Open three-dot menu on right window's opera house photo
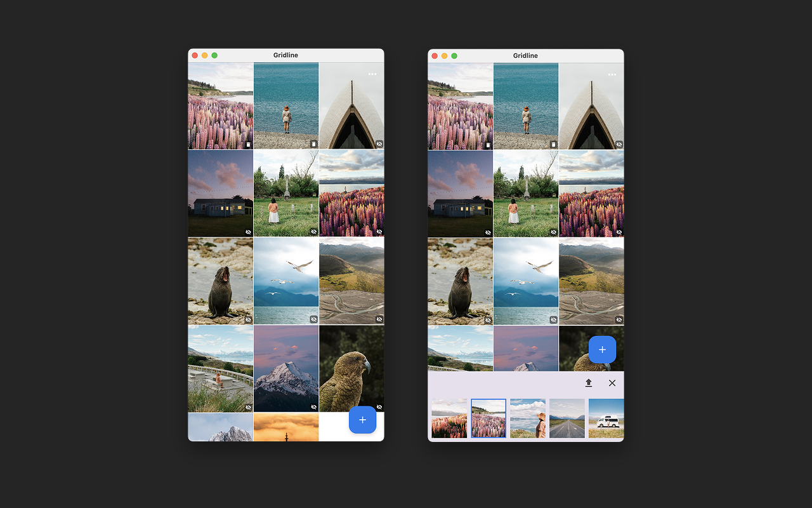 (612, 75)
